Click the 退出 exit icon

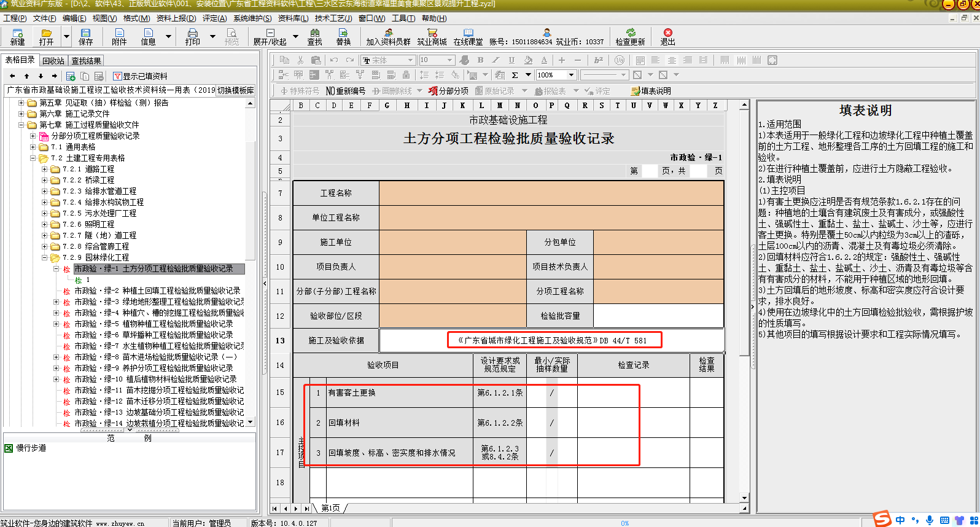tap(667, 37)
